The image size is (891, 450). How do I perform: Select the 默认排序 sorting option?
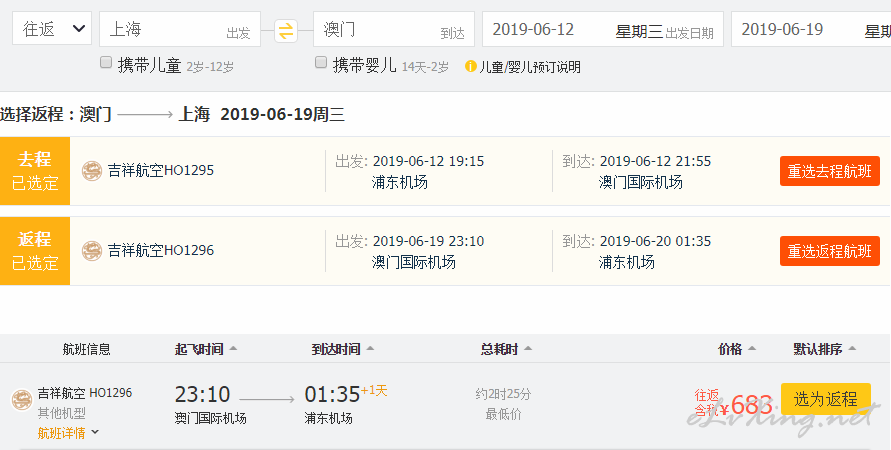[825, 349]
